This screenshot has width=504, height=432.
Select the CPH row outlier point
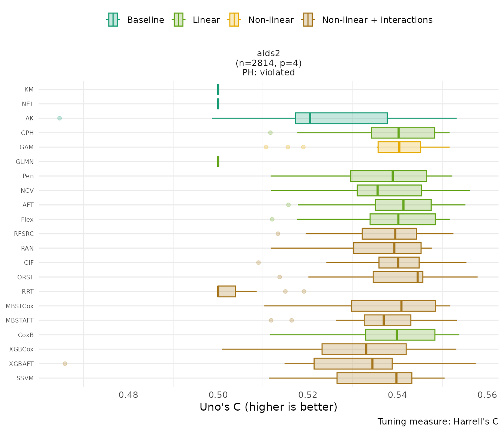(x=270, y=133)
